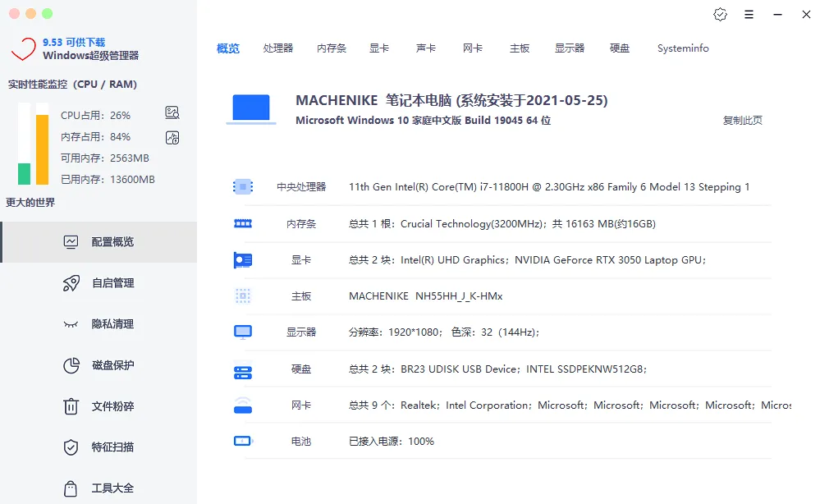Open 磁盘保护 in the sidebar
820x504 pixels.
click(99, 365)
